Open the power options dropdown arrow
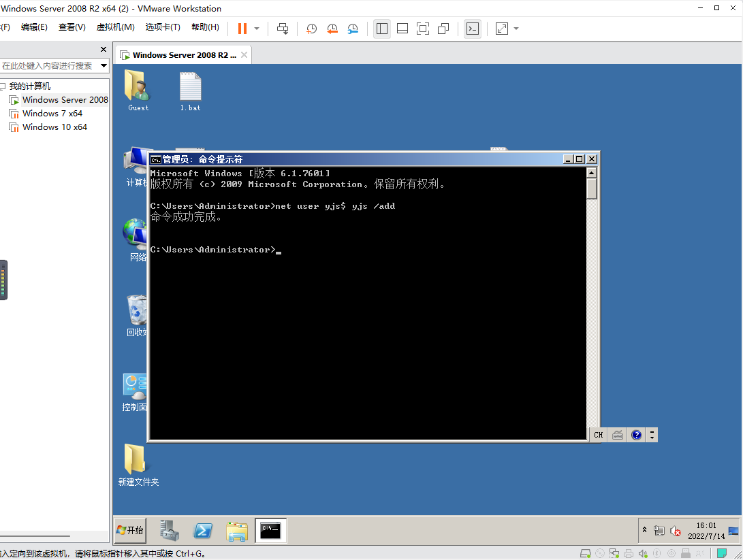Screen dimensions: 743x560 257,29
